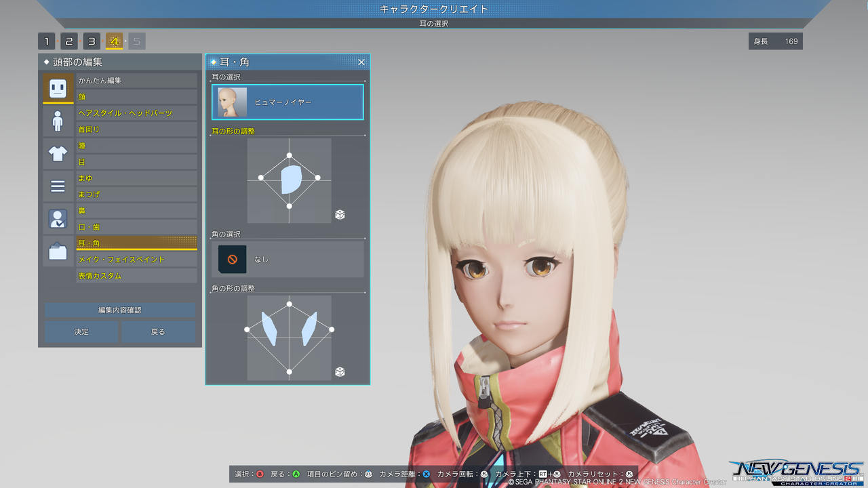Click the left handle of horn shape pad
This screenshot has height=488, width=868.
247,329
